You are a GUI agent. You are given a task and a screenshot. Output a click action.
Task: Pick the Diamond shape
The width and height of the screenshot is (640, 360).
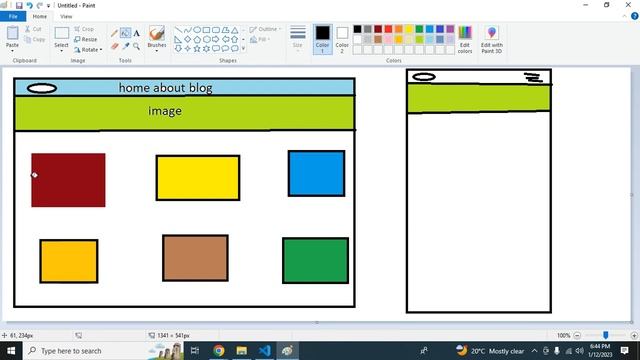(x=188, y=40)
